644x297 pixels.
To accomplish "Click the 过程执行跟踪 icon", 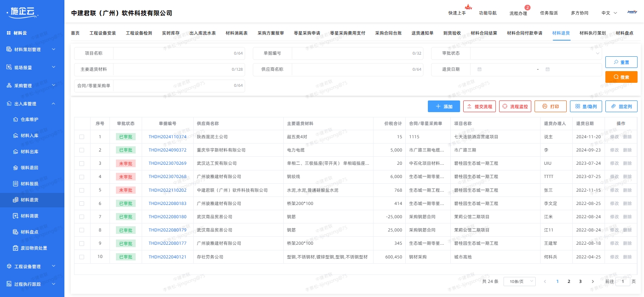I will [9, 284].
